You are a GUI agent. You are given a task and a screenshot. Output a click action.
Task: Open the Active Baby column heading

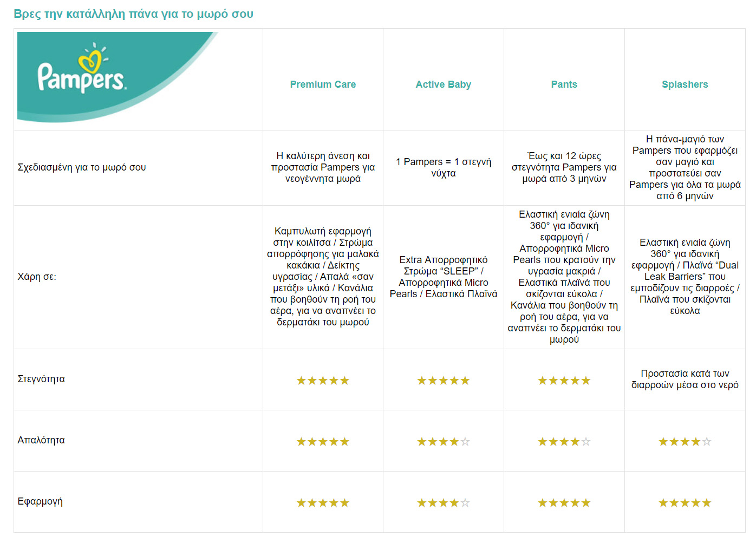click(x=443, y=84)
